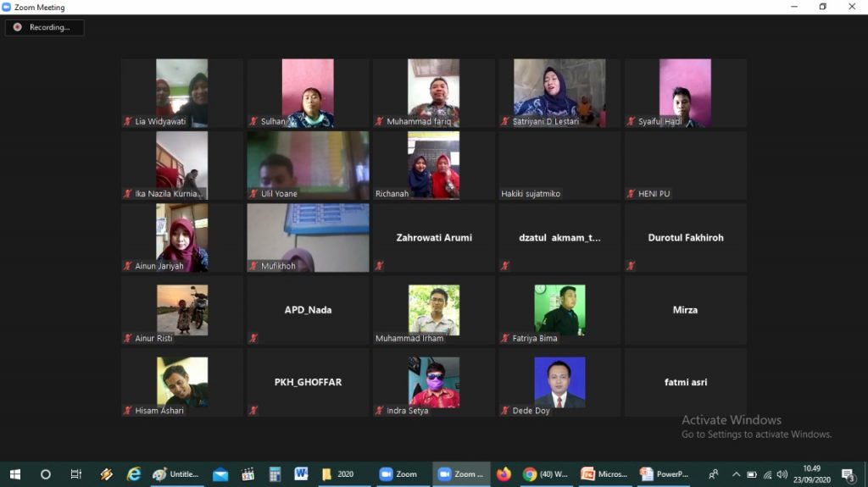The image size is (868, 487).
Task: Open Firefox from the taskbar
Action: point(504,474)
